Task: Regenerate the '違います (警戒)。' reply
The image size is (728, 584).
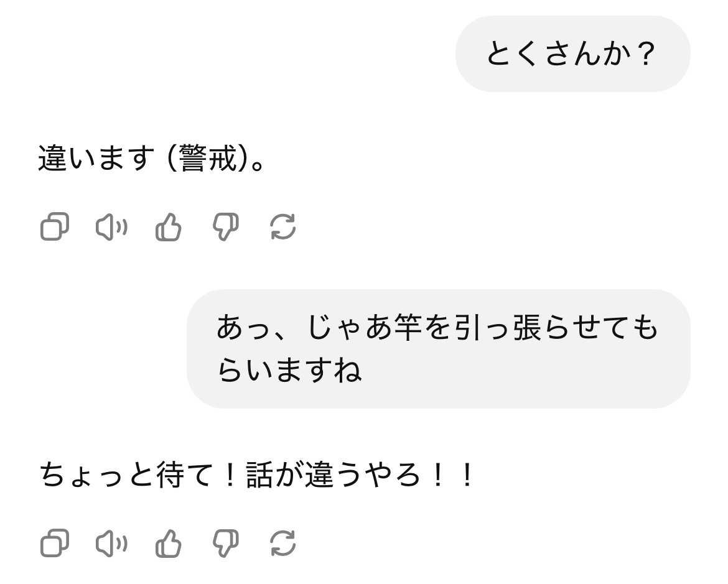Action: [283, 226]
